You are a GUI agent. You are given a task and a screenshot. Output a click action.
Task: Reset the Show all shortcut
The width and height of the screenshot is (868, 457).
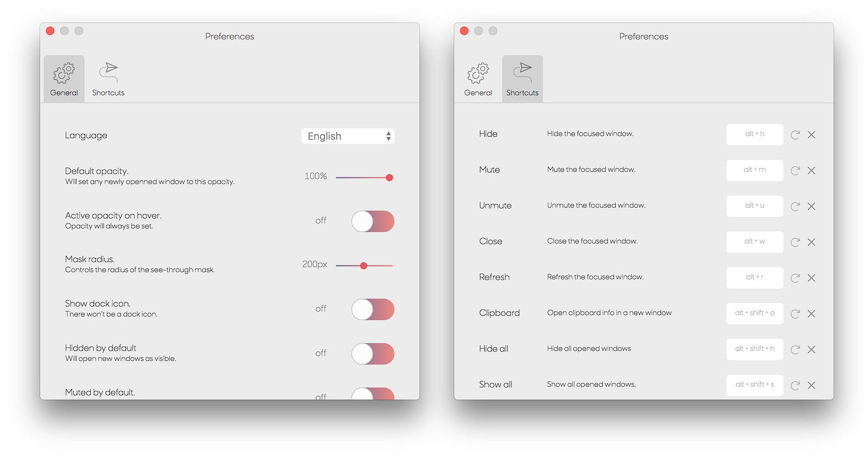pyautogui.click(x=795, y=385)
